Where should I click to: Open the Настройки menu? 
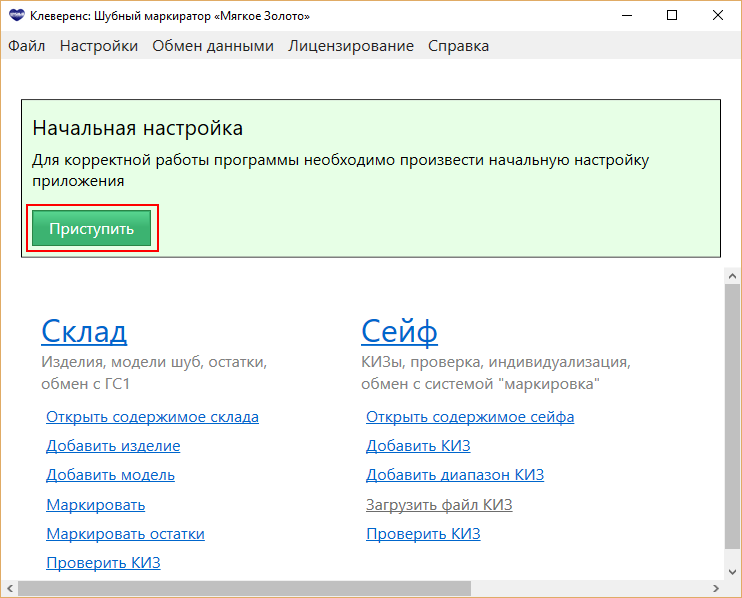99,46
